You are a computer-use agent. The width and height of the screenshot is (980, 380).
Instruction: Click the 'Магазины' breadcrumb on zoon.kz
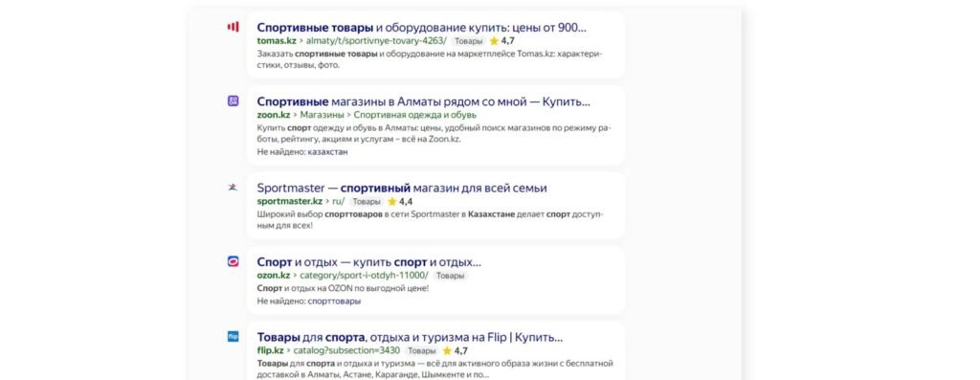(322, 115)
